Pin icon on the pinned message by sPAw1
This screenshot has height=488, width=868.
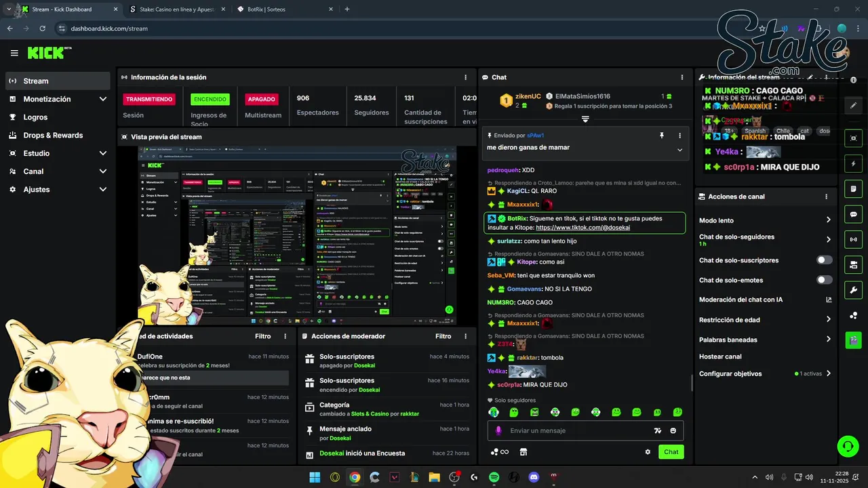[x=662, y=136]
